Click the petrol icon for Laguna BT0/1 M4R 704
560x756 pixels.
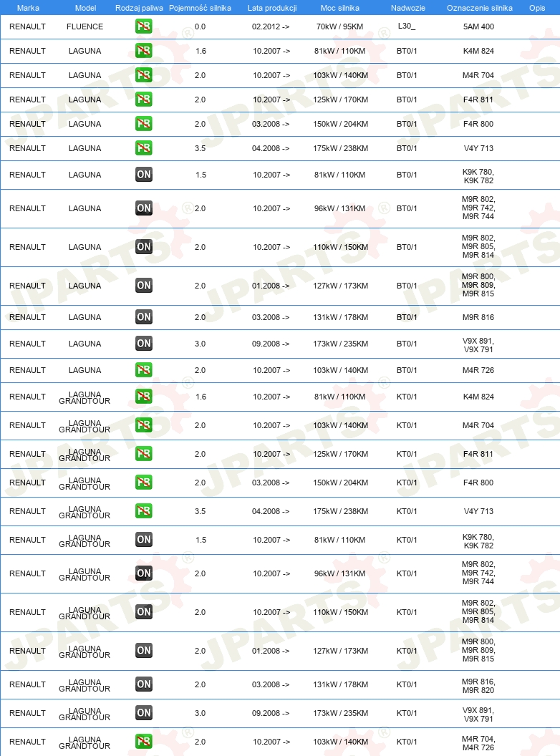(x=144, y=74)
